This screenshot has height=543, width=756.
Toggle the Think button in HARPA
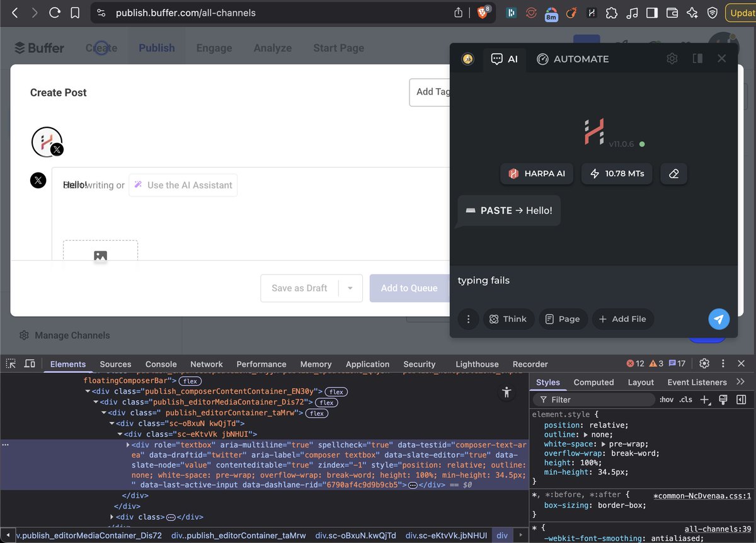coord(508,319)
